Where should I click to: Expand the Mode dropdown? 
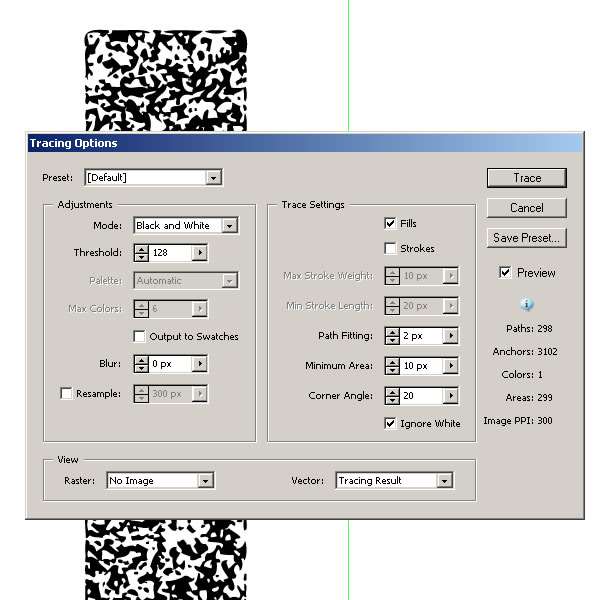point(230,226)
